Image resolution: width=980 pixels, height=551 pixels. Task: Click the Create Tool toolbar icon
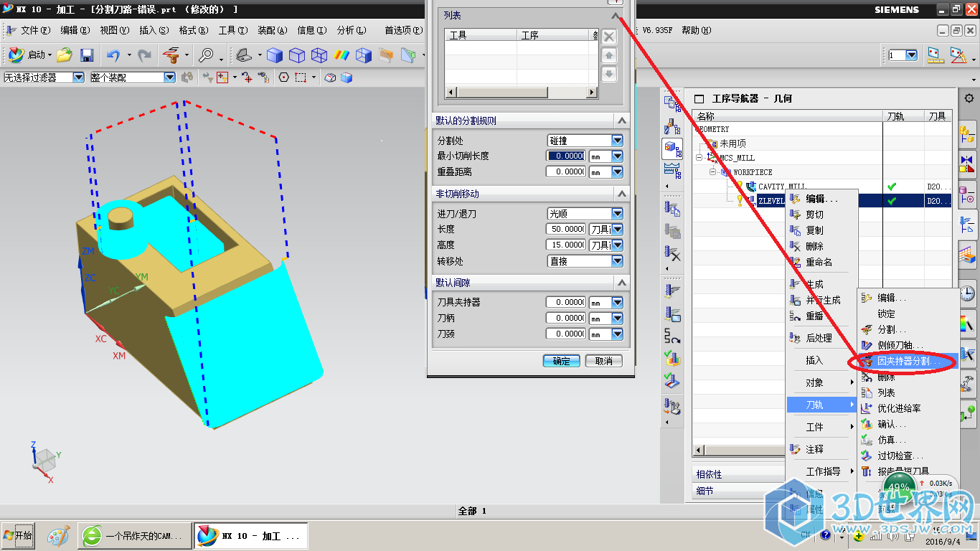click(x=171, y=55)
